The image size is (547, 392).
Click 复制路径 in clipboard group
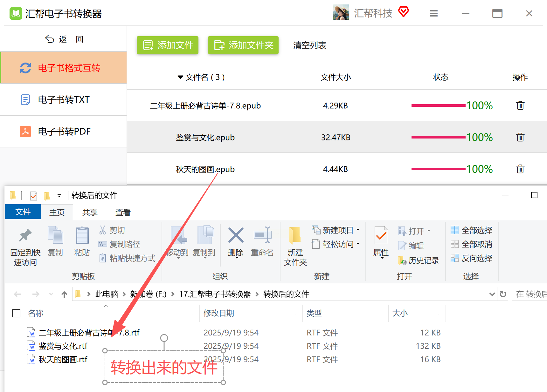pyautogui.click(x=120, y=244)
